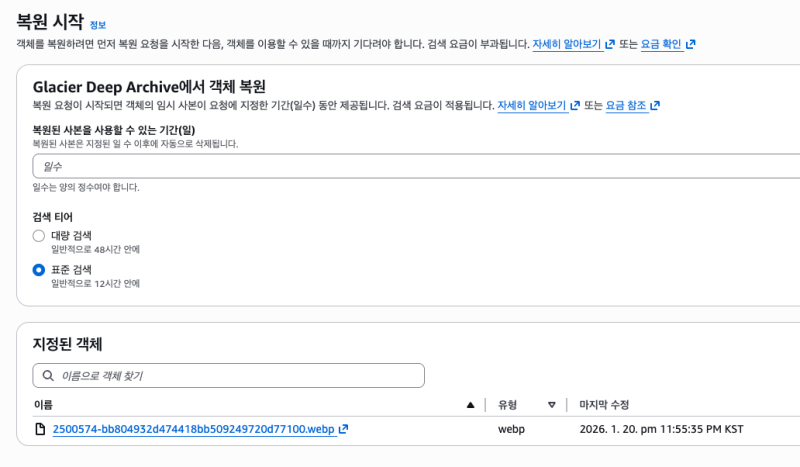Image resolution: width=800 pixels, height=467 pixels.
Task: Click the search magnifier icon in 지정된 객체
Action: [47, 376]
